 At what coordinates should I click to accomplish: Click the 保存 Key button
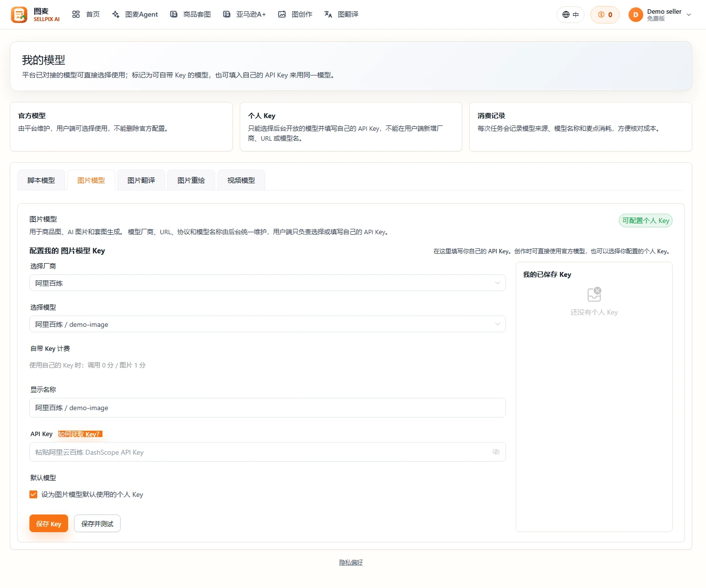click(x=49, y=523)
